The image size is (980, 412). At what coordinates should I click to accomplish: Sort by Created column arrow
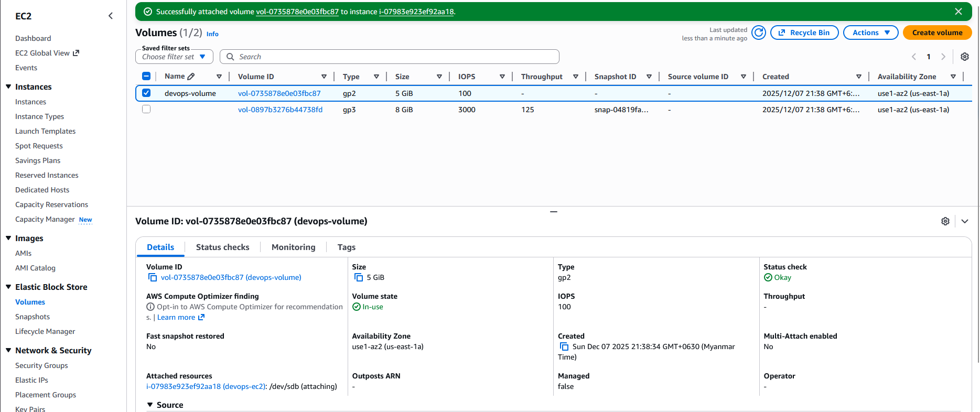[x=859, y=77]
